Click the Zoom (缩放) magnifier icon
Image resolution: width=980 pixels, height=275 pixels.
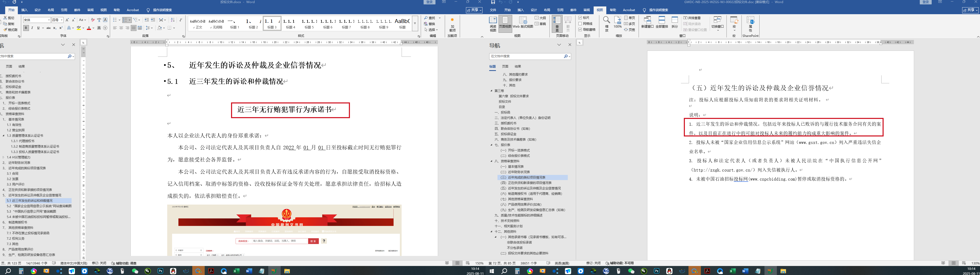pyautogui.click(x=606, y=23)
